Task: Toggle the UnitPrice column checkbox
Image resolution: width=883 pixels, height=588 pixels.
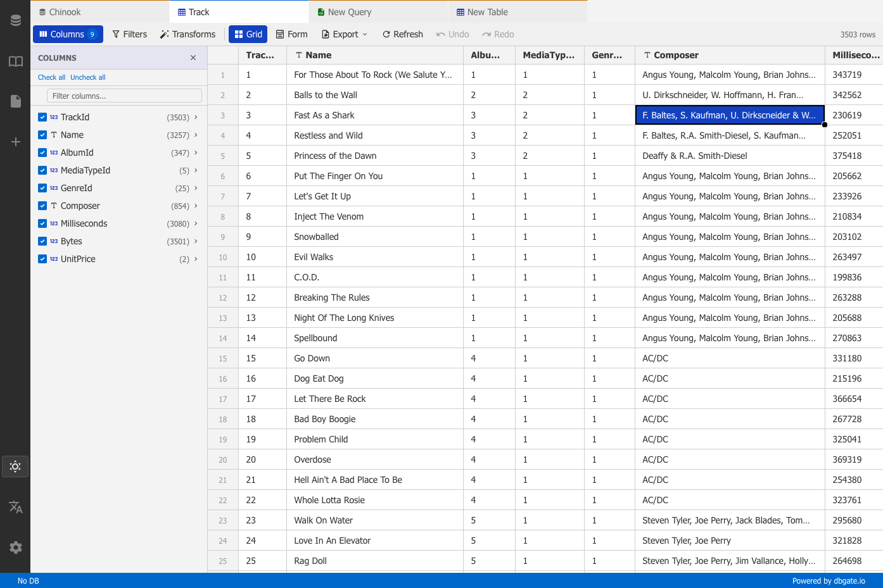Action: pyautogui.click(x=42, y=259)
